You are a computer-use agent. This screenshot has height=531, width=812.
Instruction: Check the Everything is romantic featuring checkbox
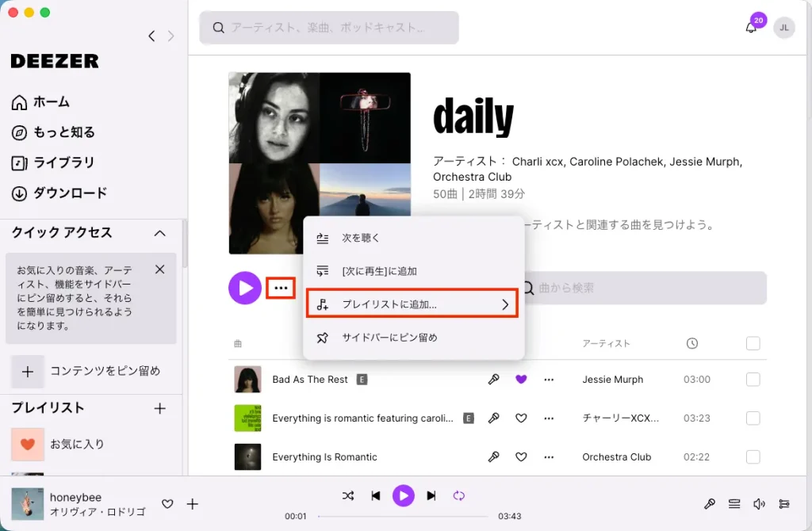point(753,418)
